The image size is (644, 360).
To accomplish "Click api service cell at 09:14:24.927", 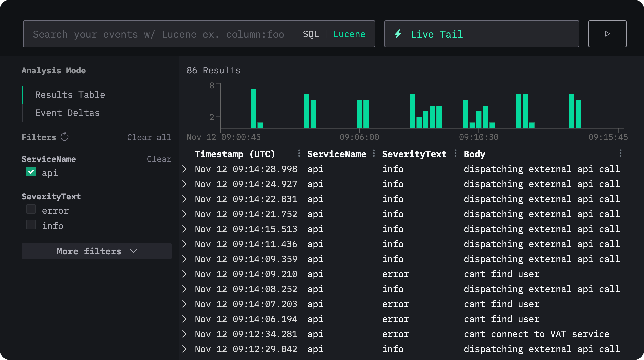I will pos(315,184).
